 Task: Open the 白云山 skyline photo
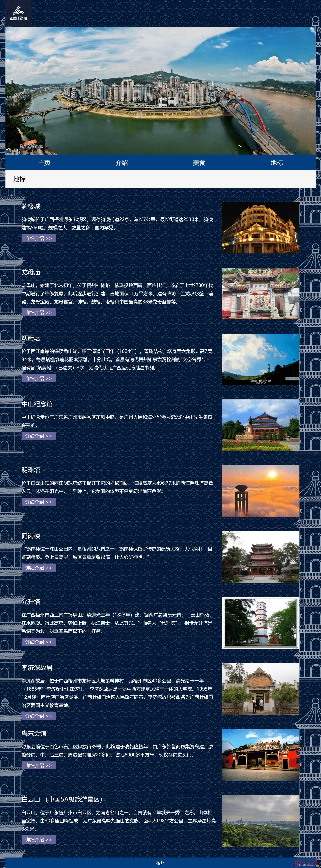click(260, 821)
